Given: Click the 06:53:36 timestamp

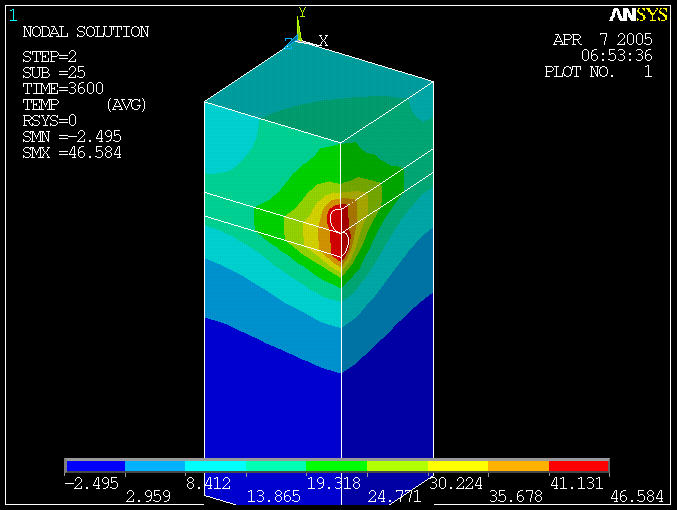Looking at the screenshot, I should [x=617, y=55].
